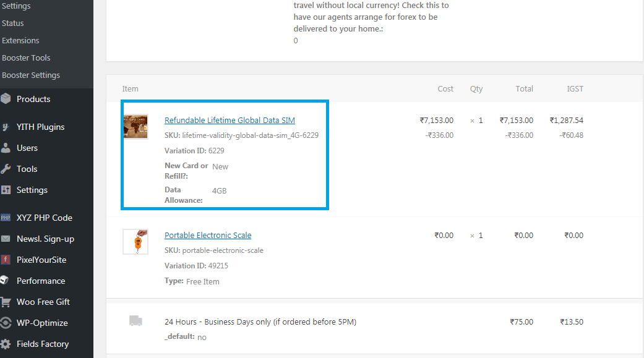Viewport: 644px width, 358px height.
Task: Open the Tools menu
Action: click(27, 169)
